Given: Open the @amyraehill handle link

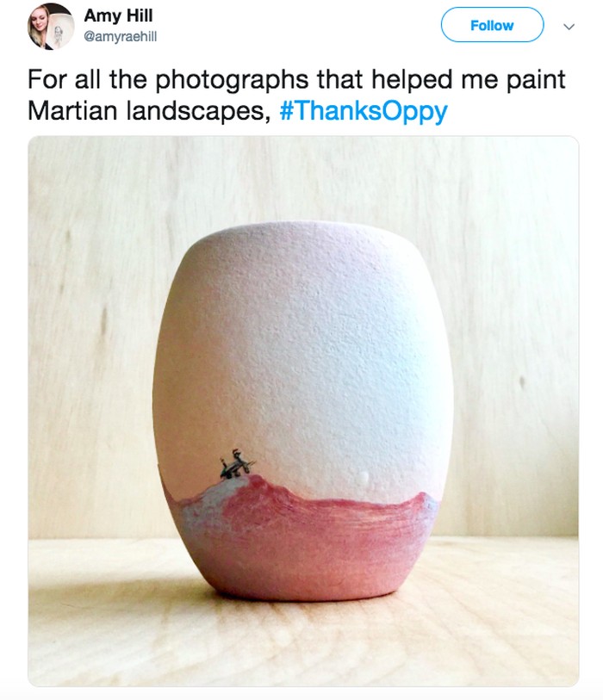Looking at the screenshot, I should tap(120, 36).
